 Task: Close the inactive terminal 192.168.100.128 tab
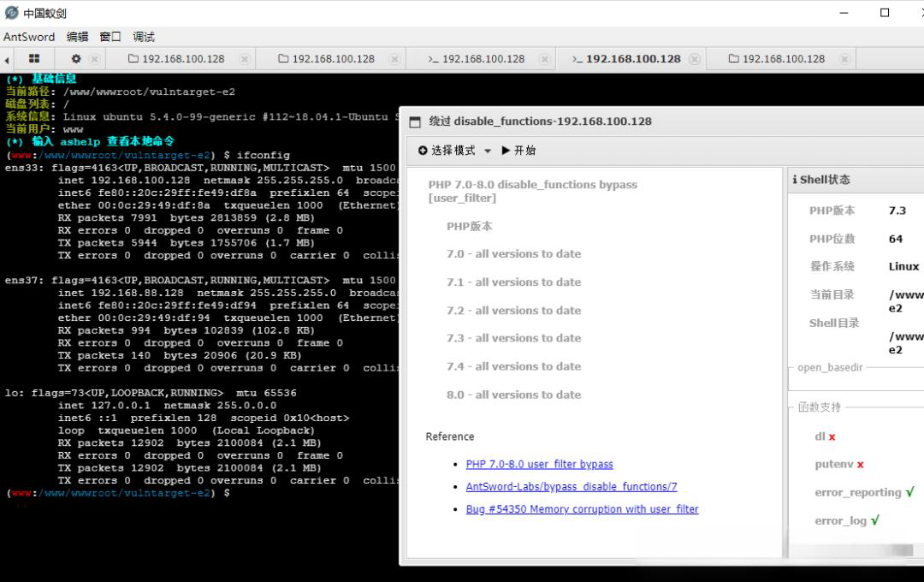(545, 59)
